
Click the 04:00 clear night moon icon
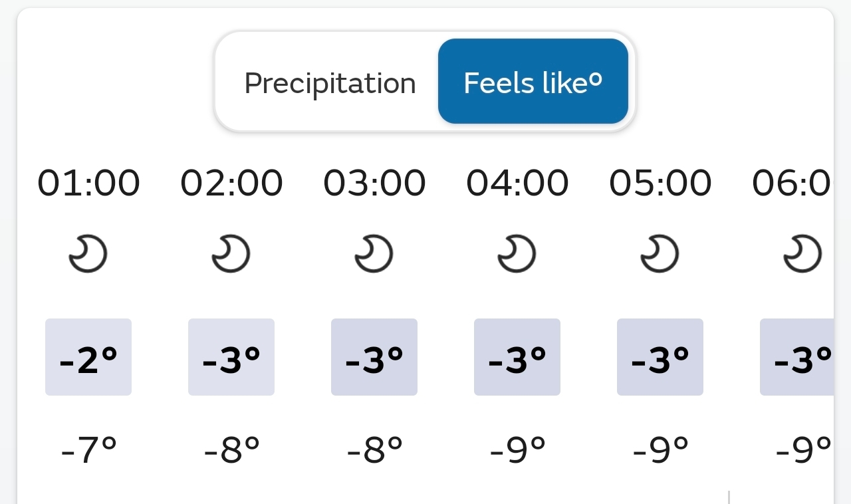(517, 254)
